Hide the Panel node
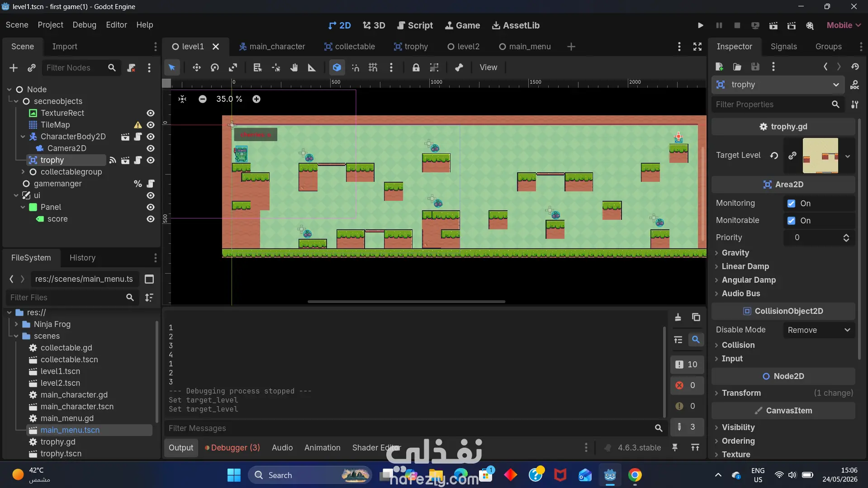The image size is (868, 488). click(151, 207)
